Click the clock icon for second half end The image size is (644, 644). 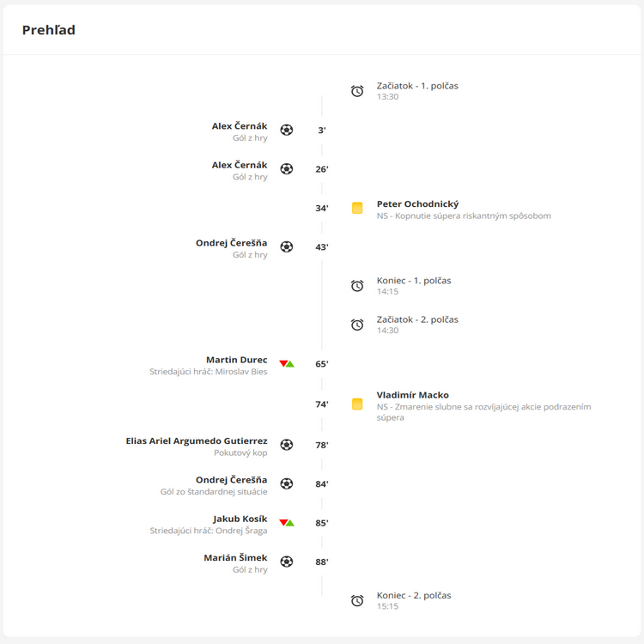[357, 600]
